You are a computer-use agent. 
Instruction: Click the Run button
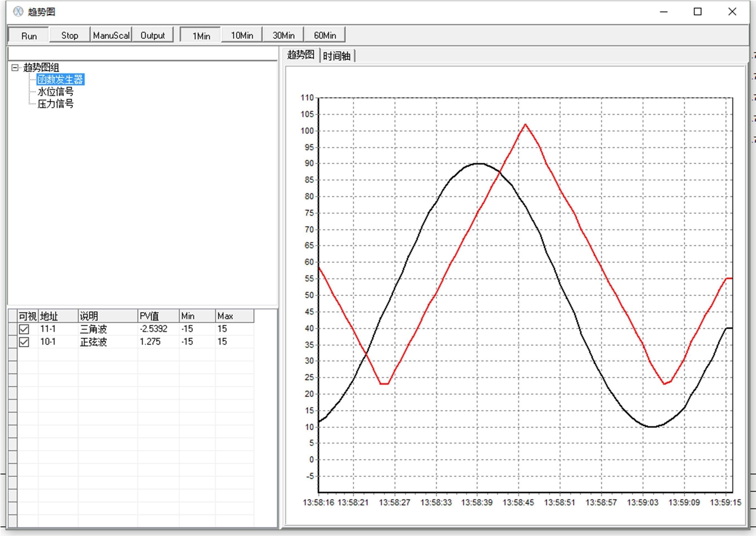29,35
